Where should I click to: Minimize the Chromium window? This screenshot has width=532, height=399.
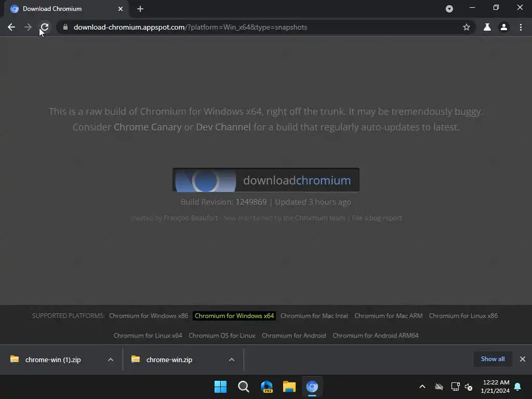coord(472,7)
